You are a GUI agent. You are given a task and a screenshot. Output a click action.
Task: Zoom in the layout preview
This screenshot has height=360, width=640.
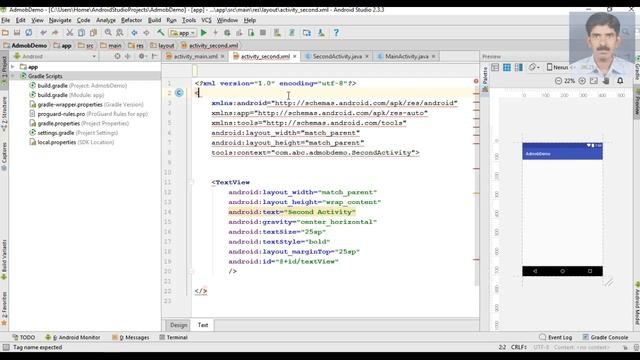tap(582, 81)
